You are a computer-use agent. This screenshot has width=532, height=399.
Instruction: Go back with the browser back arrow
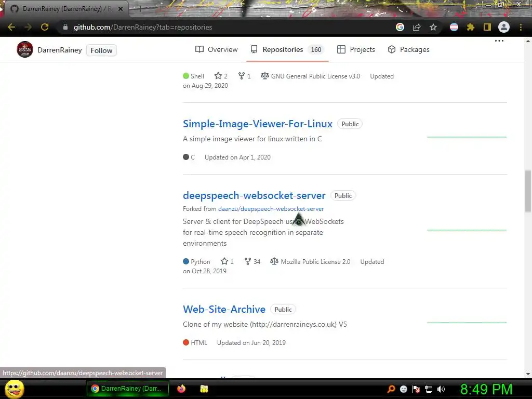11,27
